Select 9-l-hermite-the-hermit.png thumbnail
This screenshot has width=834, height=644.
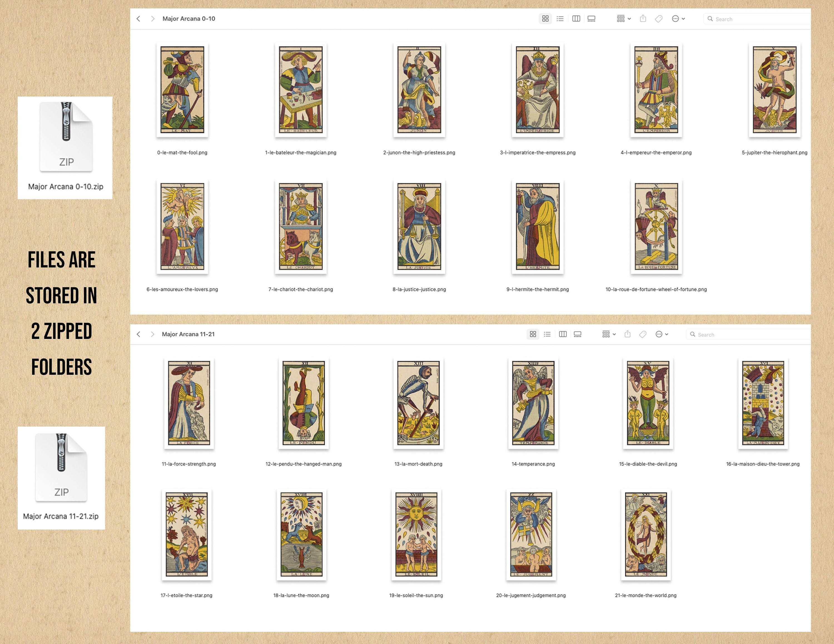pos(538,227)
